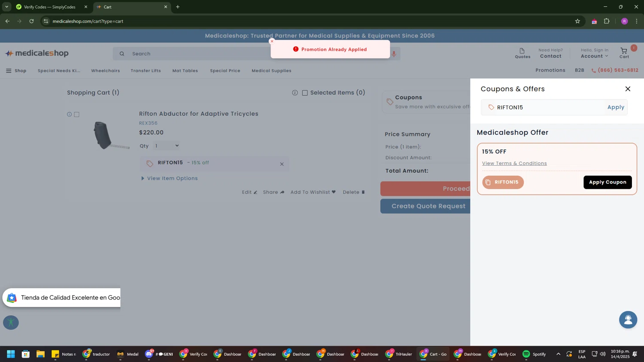
Task: Click the black Apply Coupon button
Action: pos(608,182)
